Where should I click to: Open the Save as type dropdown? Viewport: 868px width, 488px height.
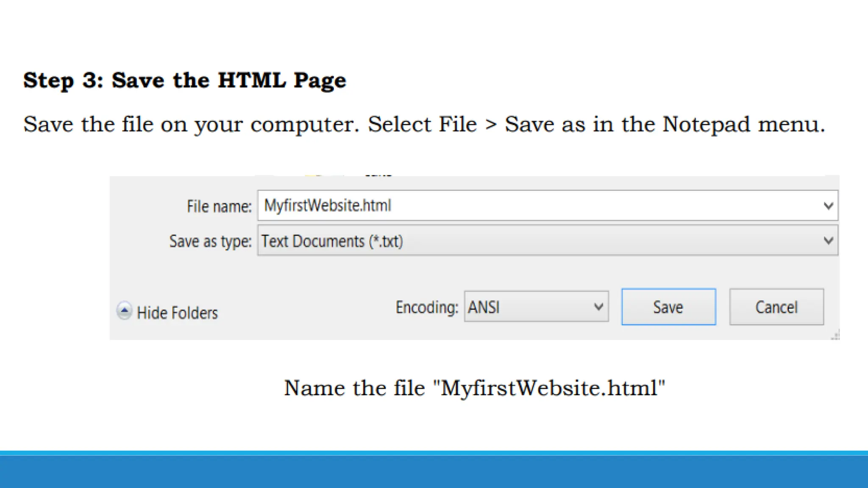[548, 241]
